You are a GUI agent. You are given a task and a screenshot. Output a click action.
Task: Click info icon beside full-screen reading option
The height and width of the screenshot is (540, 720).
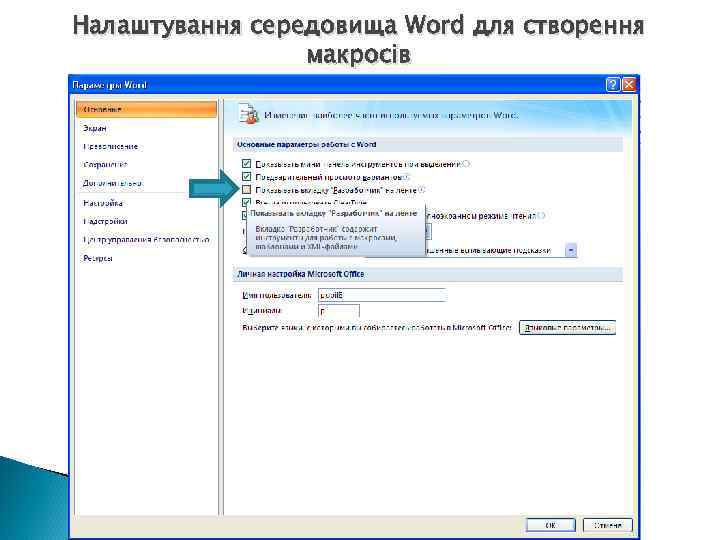click(541, 215)
